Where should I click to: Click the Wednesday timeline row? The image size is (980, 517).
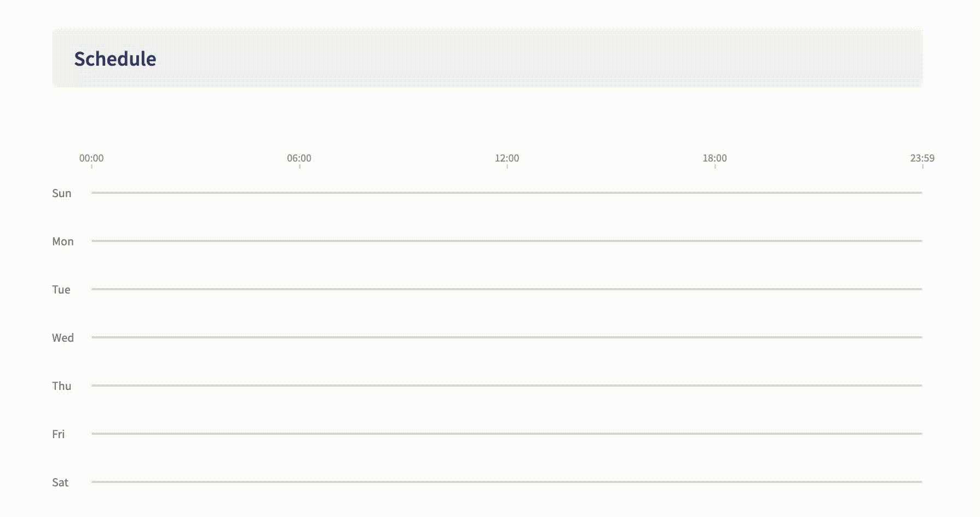(506, 337)
